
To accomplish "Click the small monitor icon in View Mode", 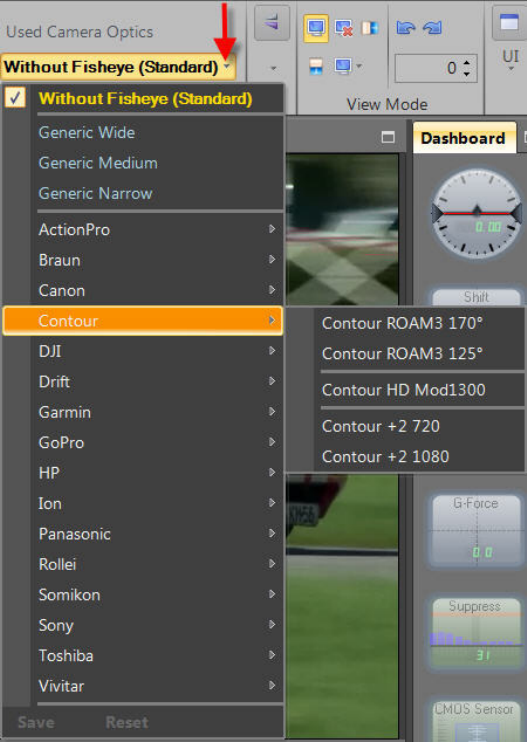I will click(x=343, y=66).
